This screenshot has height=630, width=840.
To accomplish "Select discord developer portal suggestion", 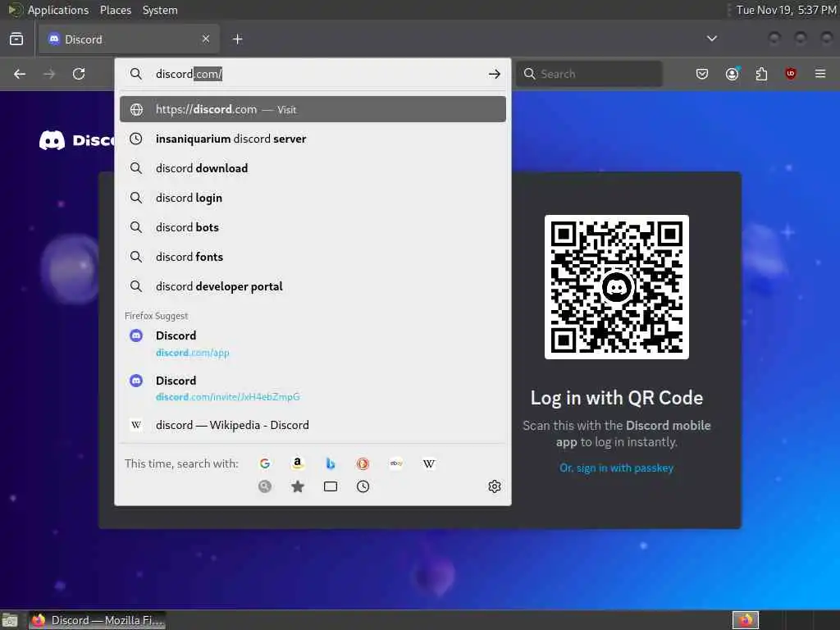I will [313, 286].
